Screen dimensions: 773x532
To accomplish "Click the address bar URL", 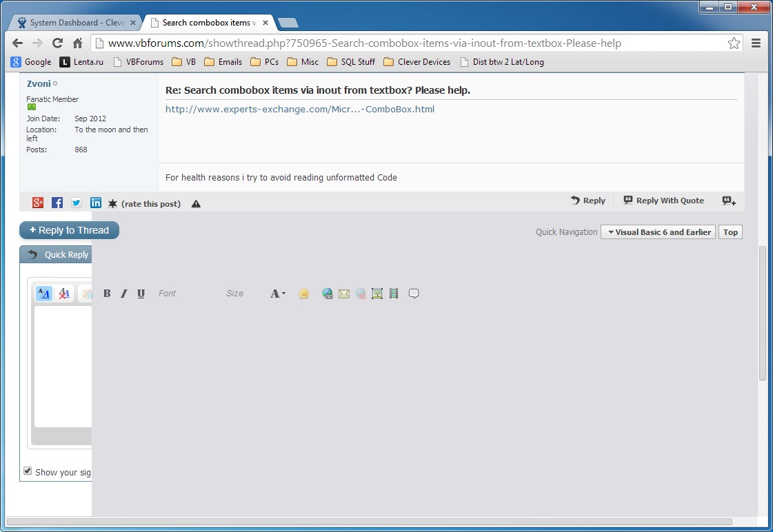I will coord(364,43).
